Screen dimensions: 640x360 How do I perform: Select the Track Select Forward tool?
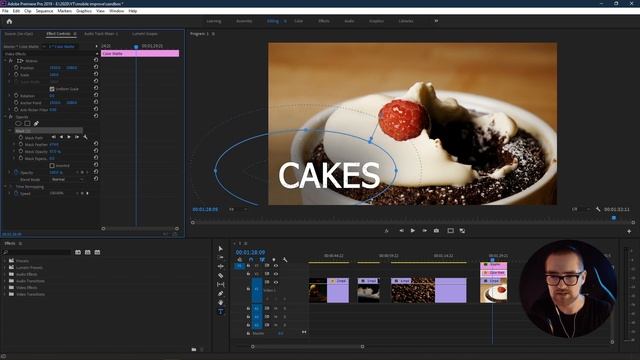[220, 258]
